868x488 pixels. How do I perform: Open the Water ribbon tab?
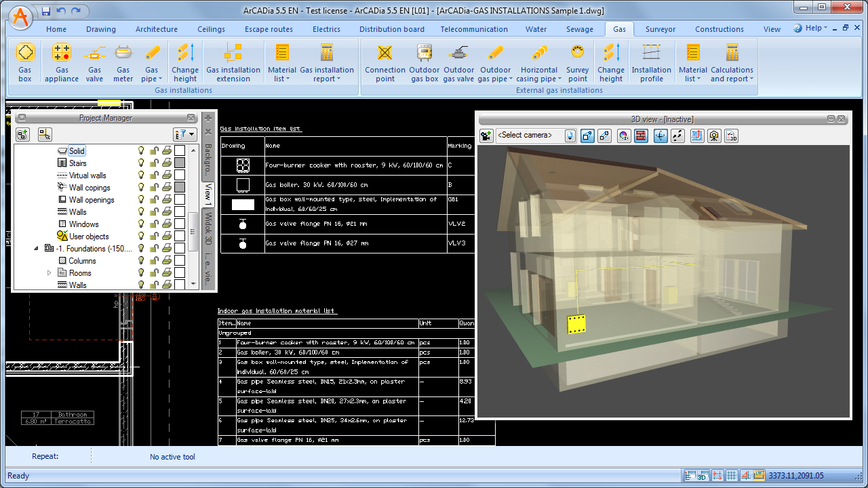point(536,29)
